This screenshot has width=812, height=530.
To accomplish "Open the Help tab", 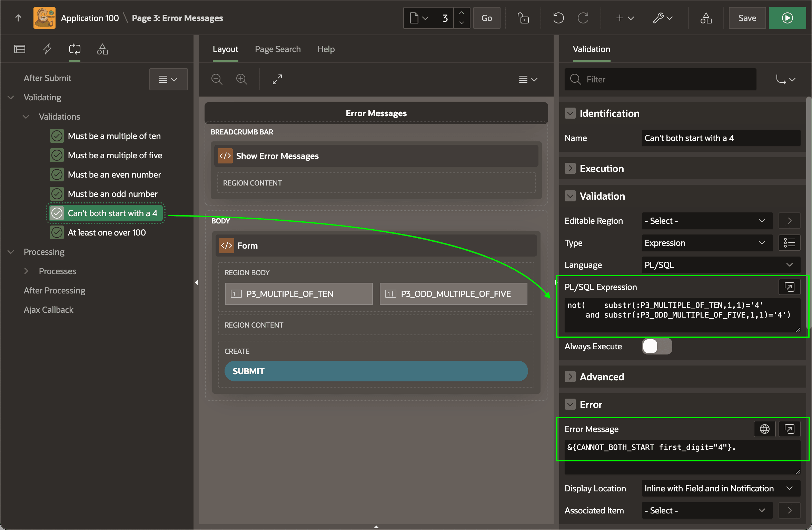I will click(326, 49).
